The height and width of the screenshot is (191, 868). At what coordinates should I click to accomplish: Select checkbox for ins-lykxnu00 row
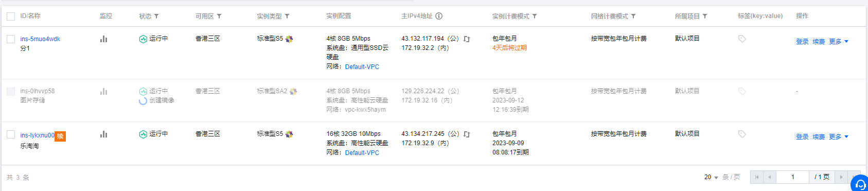[11, 134]
